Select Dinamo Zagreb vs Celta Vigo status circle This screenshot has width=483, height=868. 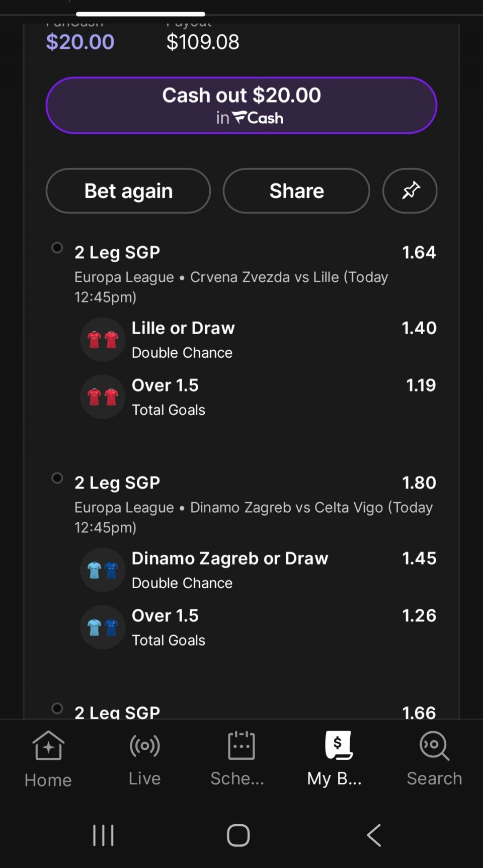[x=57, y=478]
